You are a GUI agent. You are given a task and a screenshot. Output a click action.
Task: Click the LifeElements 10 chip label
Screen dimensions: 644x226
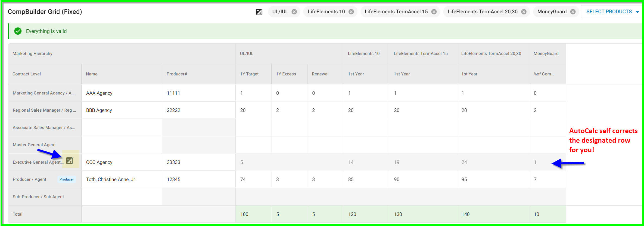[326, 12]
